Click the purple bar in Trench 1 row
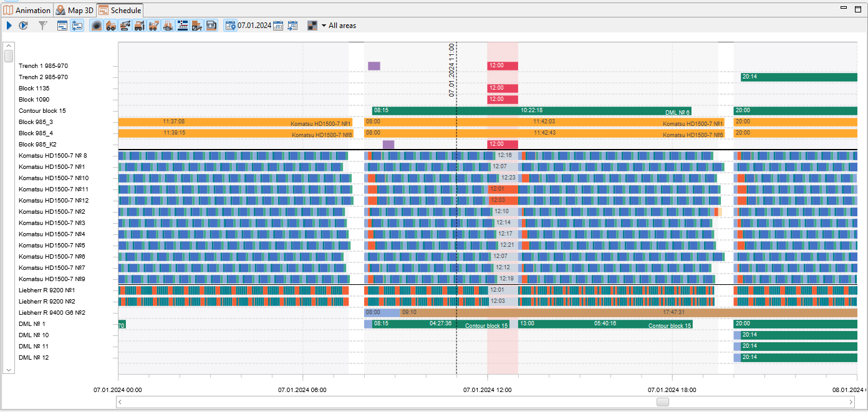868x412 pixels. coord(374,66)
